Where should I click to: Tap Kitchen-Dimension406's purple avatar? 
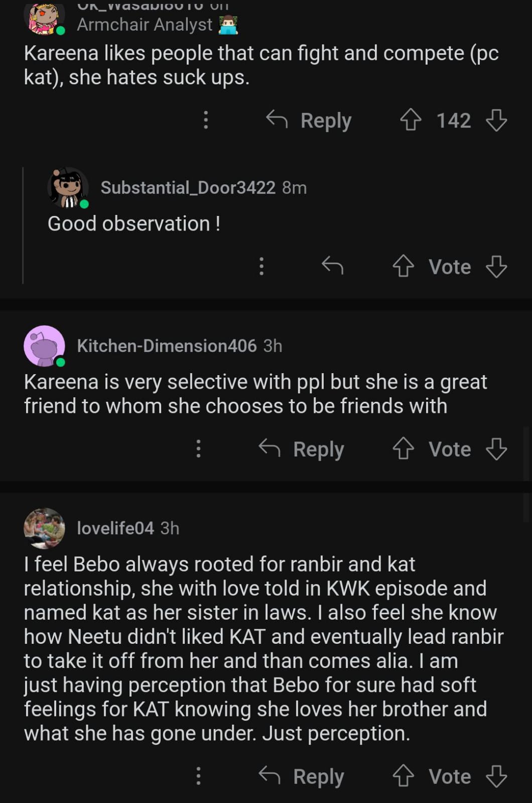tap(44, 346)
